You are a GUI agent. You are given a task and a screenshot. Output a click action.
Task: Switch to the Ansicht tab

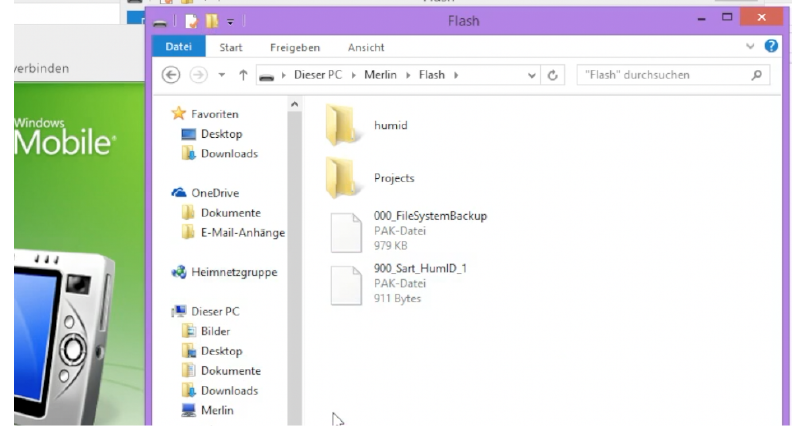pos(366,47)
